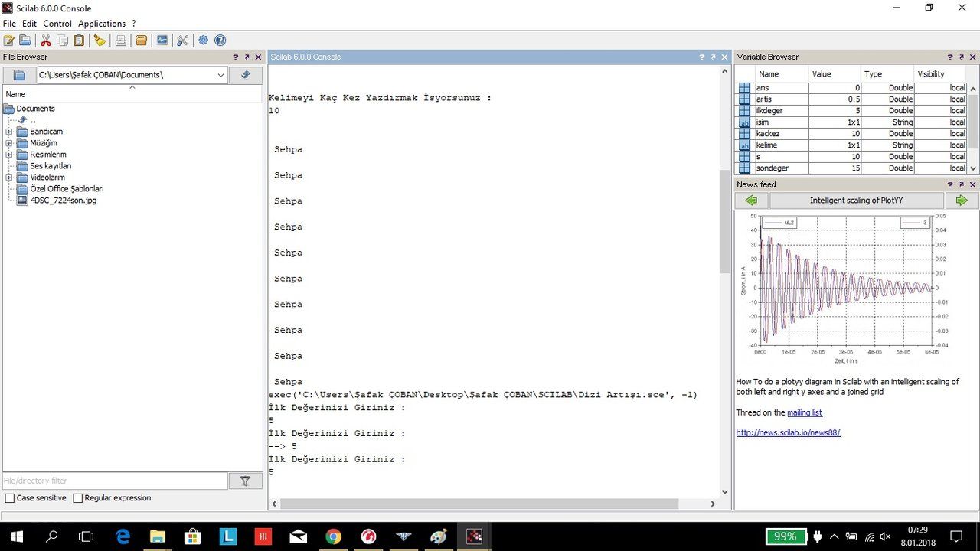The width and height of the screenshot is (980, 551).
Task: Open the File menu
Action: (9, 24)
